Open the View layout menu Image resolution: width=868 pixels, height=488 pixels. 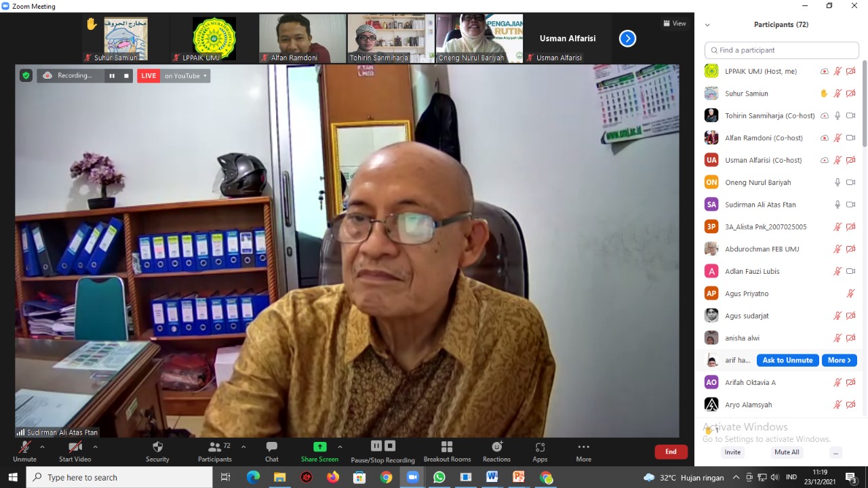(x=675, y=24)
